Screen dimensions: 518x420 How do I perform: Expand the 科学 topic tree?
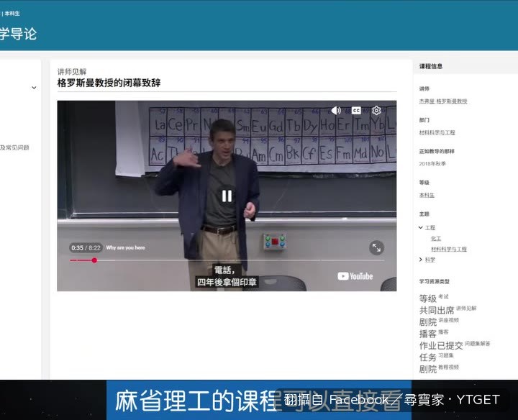421,260
